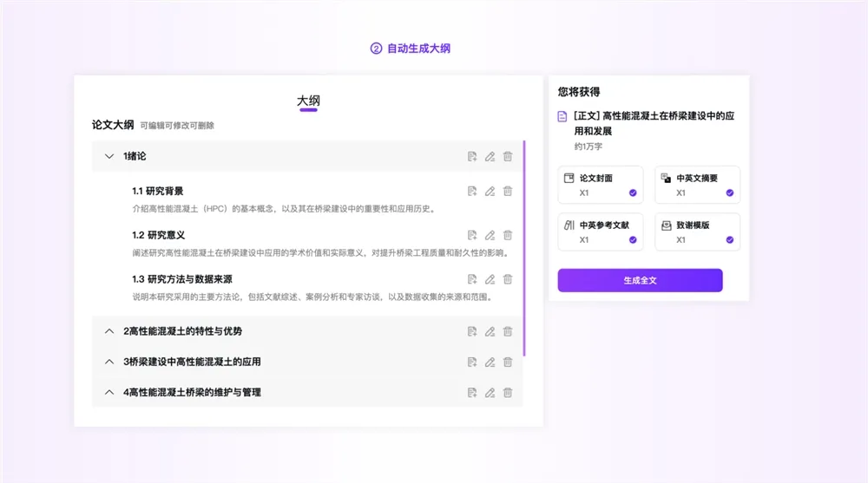
Task: Delete the 1.1 研究背景 section
Action: tap(508, 192)
